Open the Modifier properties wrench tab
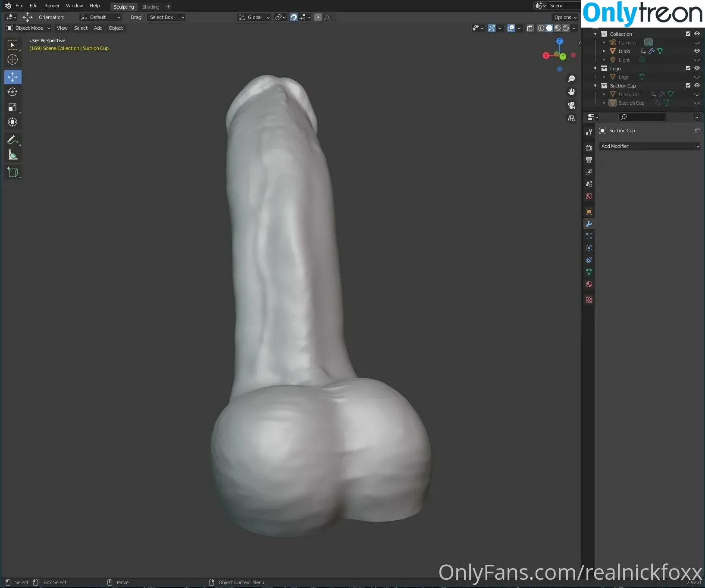Screen dimensions: 705x588 (x=589, y=224)
